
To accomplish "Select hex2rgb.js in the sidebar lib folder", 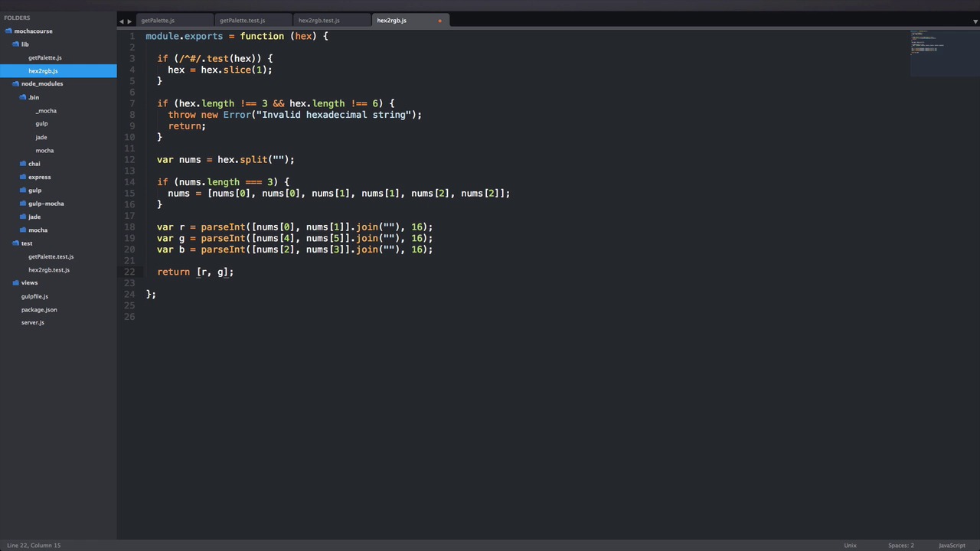I will 43,71.
